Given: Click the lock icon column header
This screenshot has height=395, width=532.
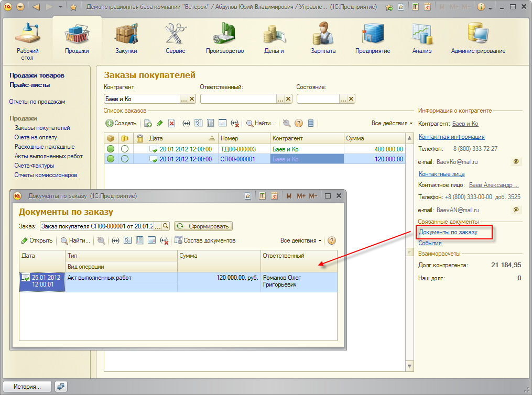Looking at the screenshot, I should pyautogui.click(x=140, y=138).
